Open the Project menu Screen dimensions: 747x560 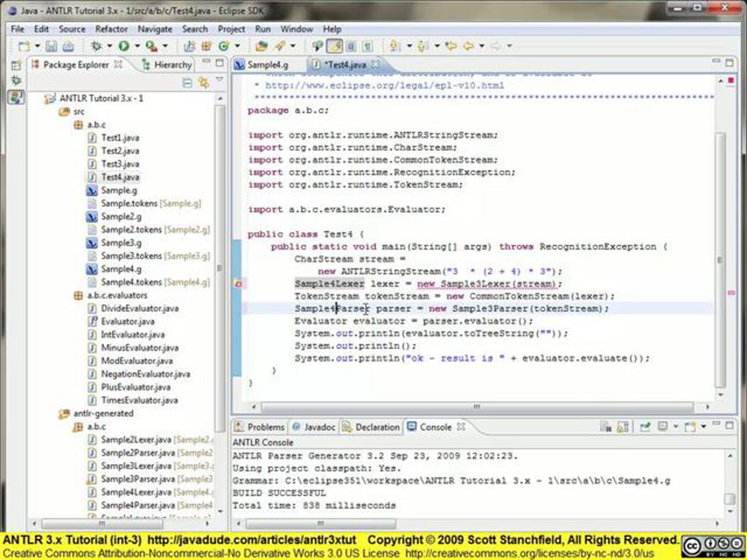231,29
